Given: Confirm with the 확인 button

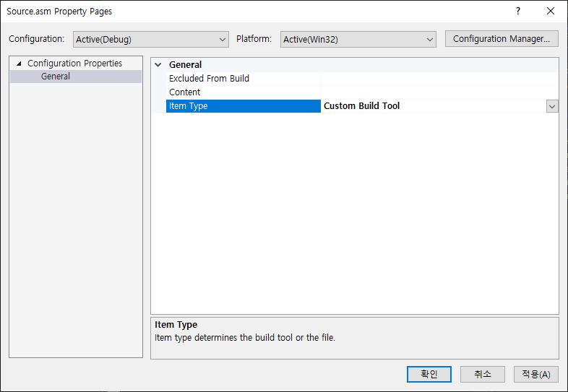Looking at the screenshot, I should click(429, 374).
